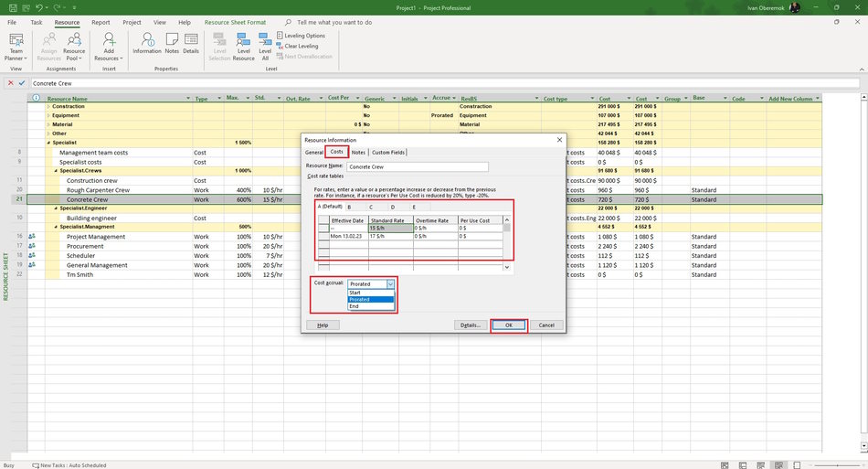Open the Add New Column dropdown
The width and height of the screenshot is (868, 469).
pos(817,99)
